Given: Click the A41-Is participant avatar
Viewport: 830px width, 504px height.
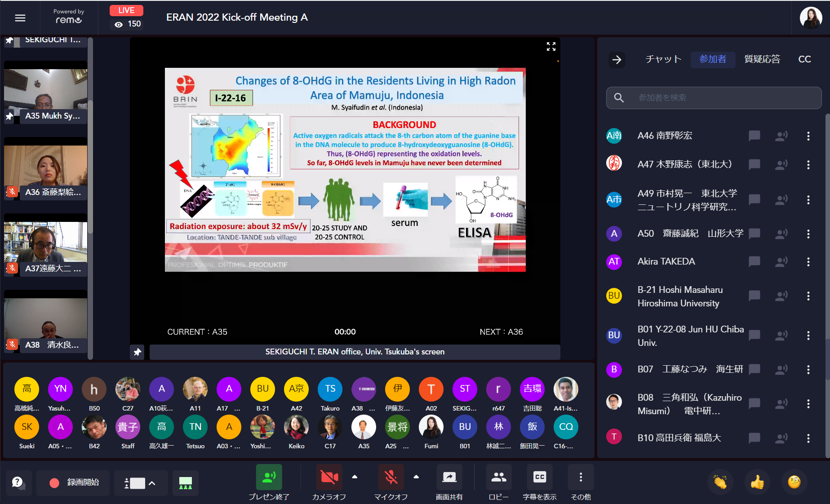Looking at the screenshot, I should tap(566, 389).
